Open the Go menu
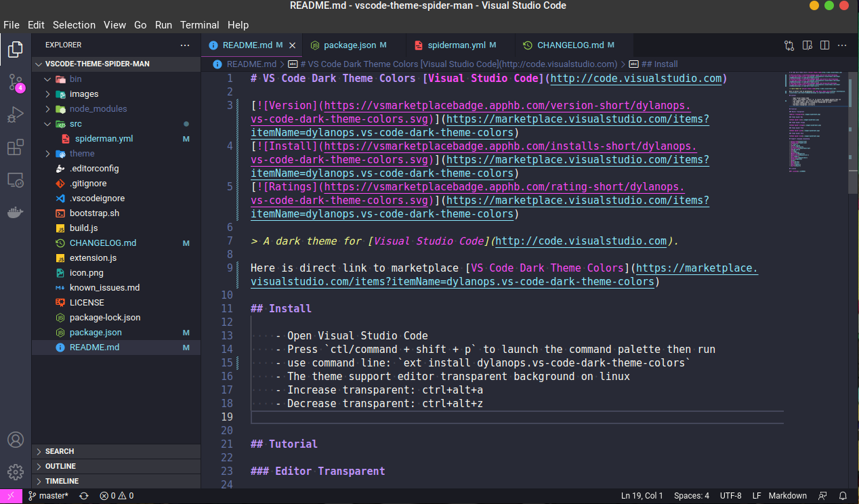Viewport: 859px width, 504px height. point(140,24)
